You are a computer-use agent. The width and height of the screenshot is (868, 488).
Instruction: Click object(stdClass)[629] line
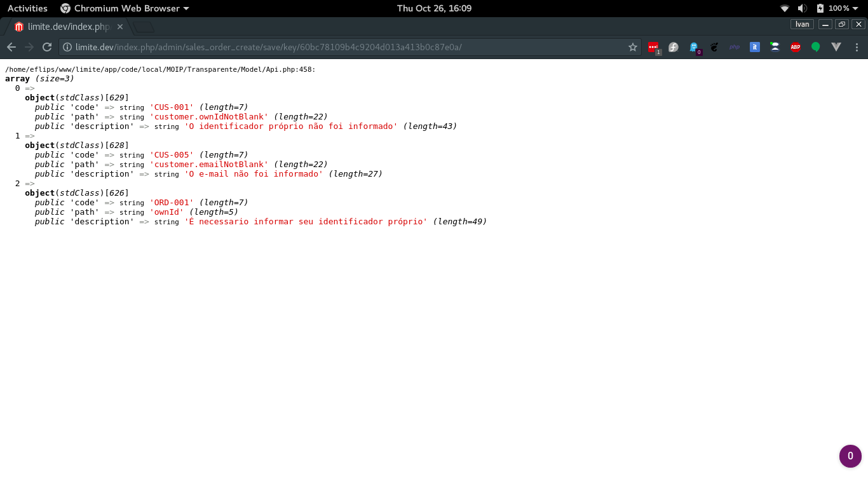pos(77,98)
